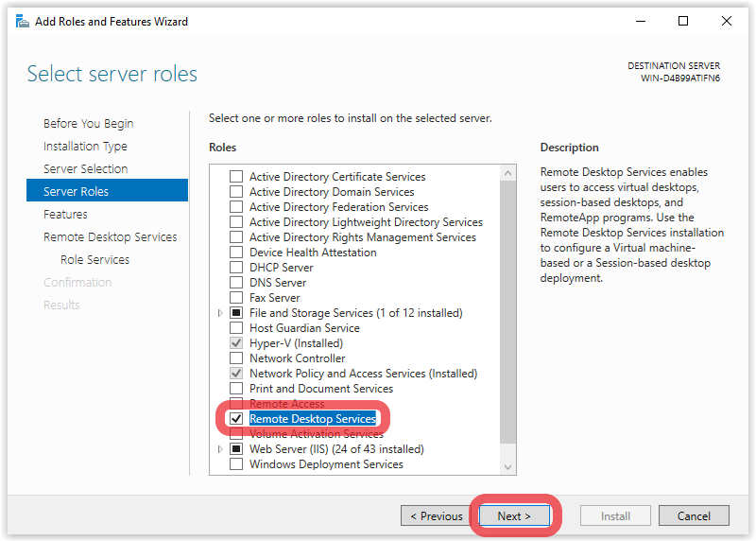Minimize the Add Roles wizard window

point(641,21)
